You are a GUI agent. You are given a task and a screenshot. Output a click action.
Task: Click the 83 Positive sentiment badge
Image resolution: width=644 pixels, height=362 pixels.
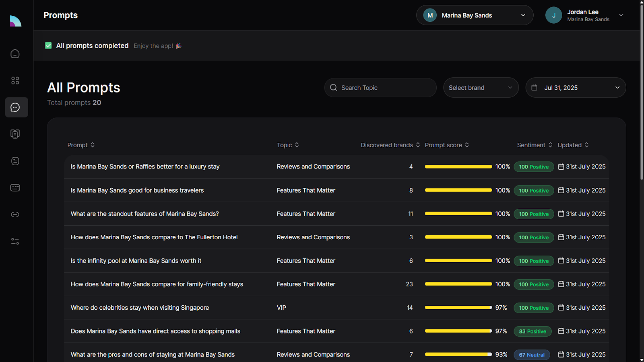533,331
